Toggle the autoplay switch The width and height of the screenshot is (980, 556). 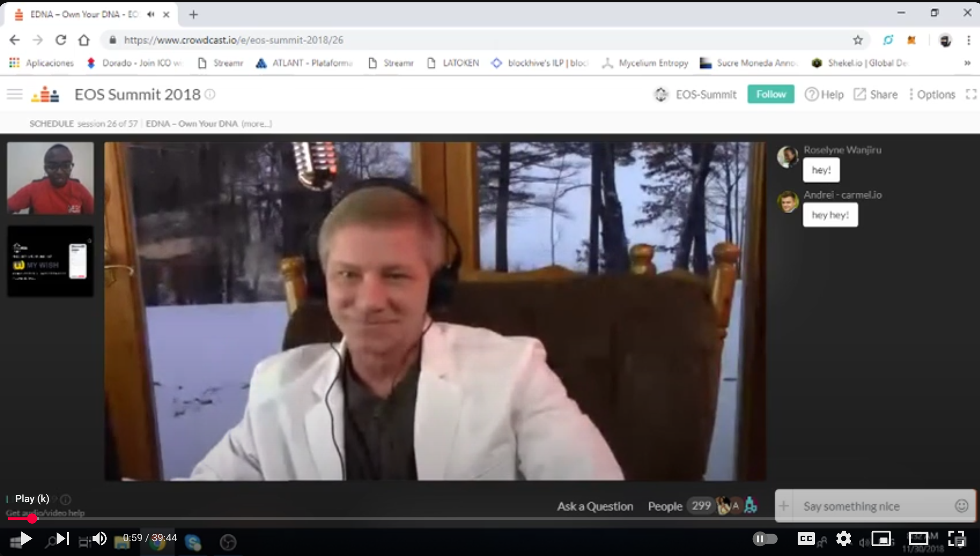[x=765, y=539]
